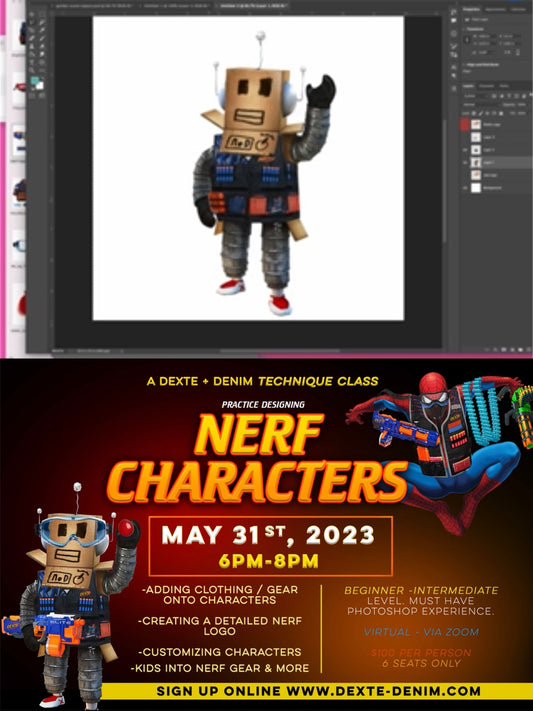Show the red-labelled top layer visibility box

(x=465, y=124)
